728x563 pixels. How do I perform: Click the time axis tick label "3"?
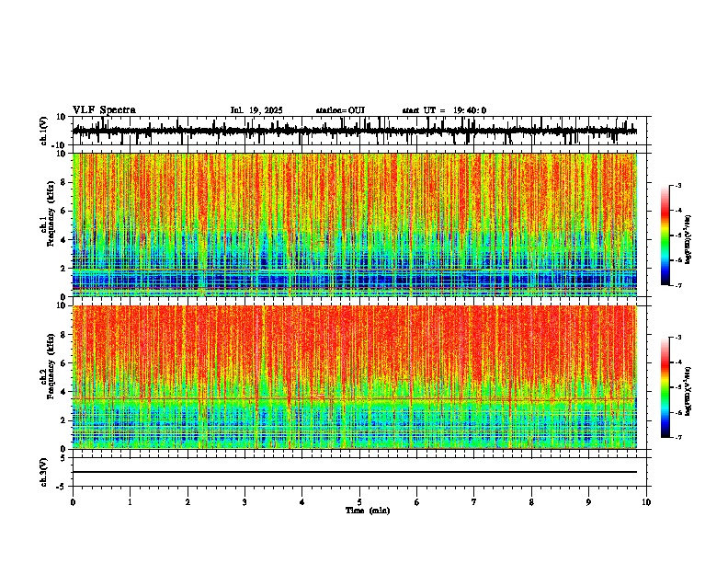245,502
